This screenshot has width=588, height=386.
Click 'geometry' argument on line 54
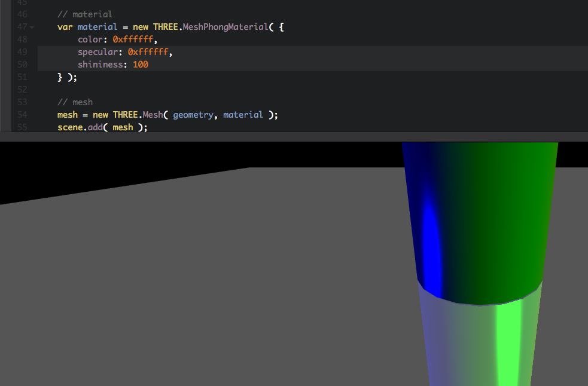(193, 115)
